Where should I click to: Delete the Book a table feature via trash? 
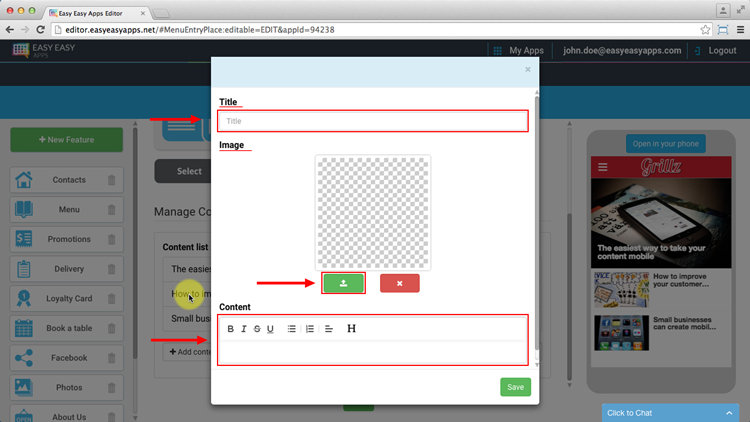(111, 328)
